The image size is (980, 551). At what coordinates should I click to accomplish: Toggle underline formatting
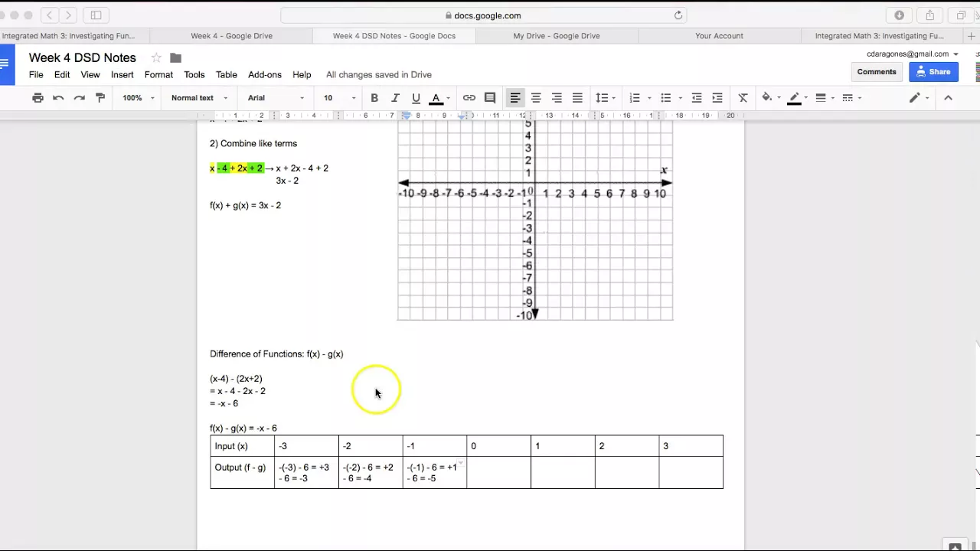416,98
